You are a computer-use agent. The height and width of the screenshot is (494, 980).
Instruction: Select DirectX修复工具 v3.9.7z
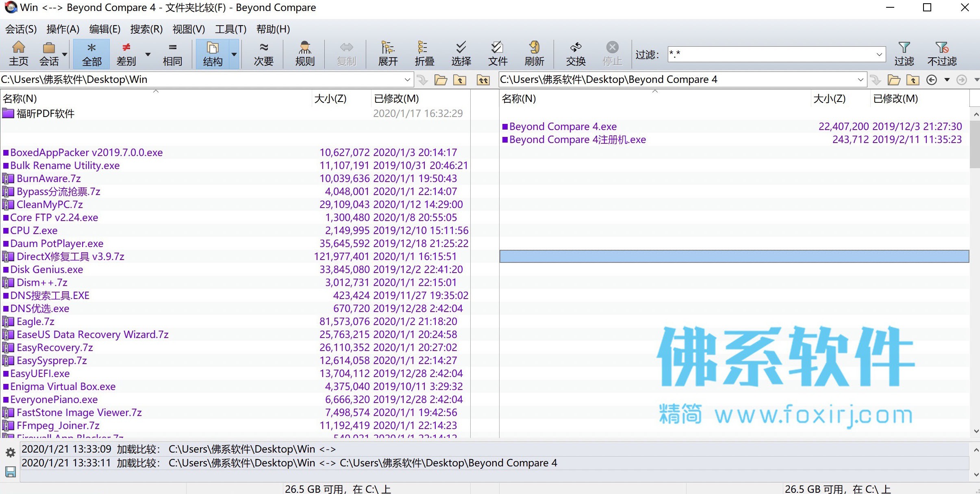click(x=235, y=256)
